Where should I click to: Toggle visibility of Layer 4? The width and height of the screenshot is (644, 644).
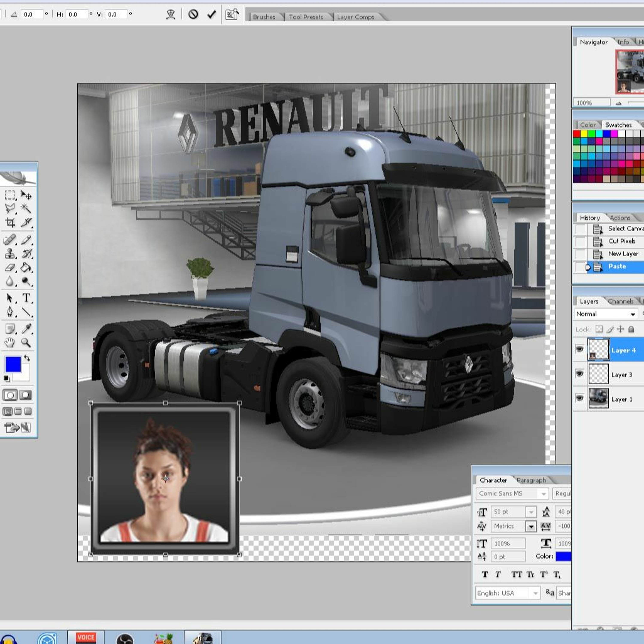tap(580, 349)
